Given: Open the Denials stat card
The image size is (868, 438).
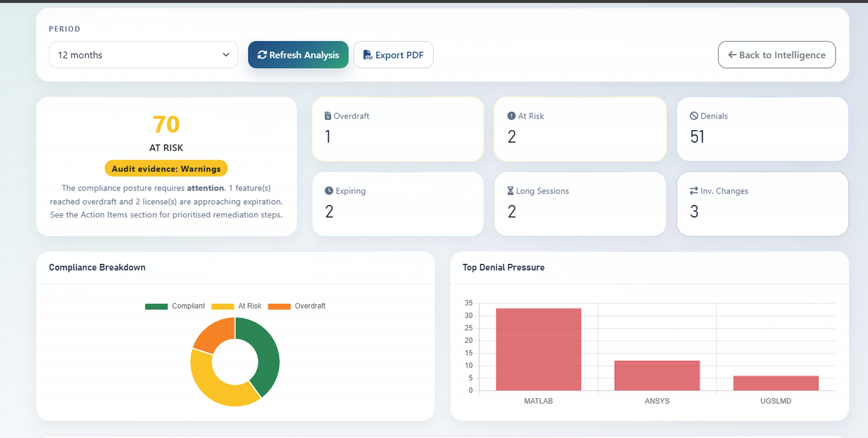Looking at the screenshot, I should (x=763, y=129).
